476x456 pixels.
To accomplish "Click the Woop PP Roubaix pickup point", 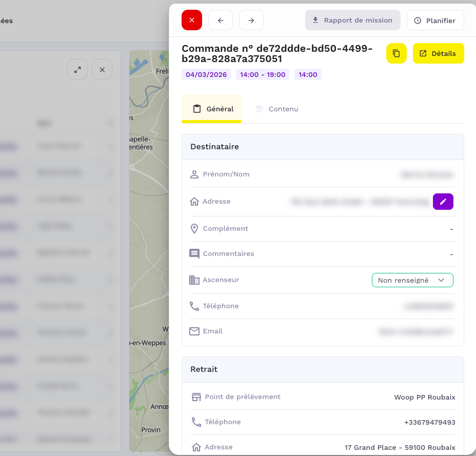I will pyautogui.click(x=424, y=397).
